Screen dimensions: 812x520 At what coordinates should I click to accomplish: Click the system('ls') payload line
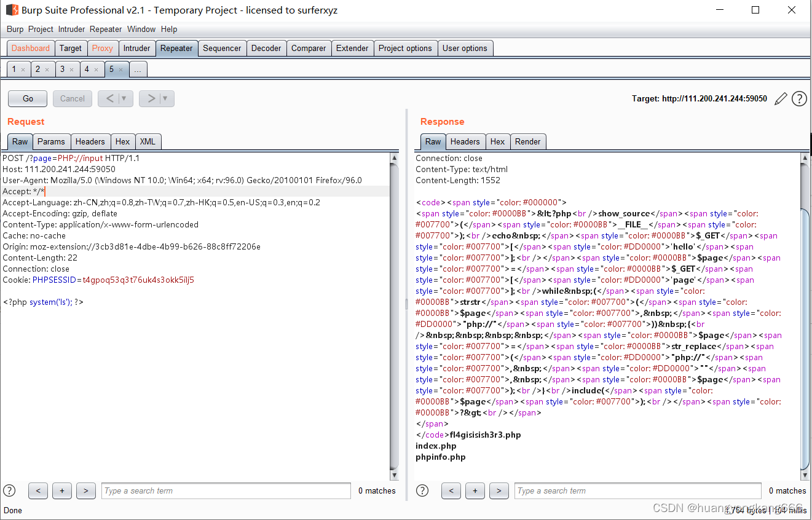click(x=43, y=302)
